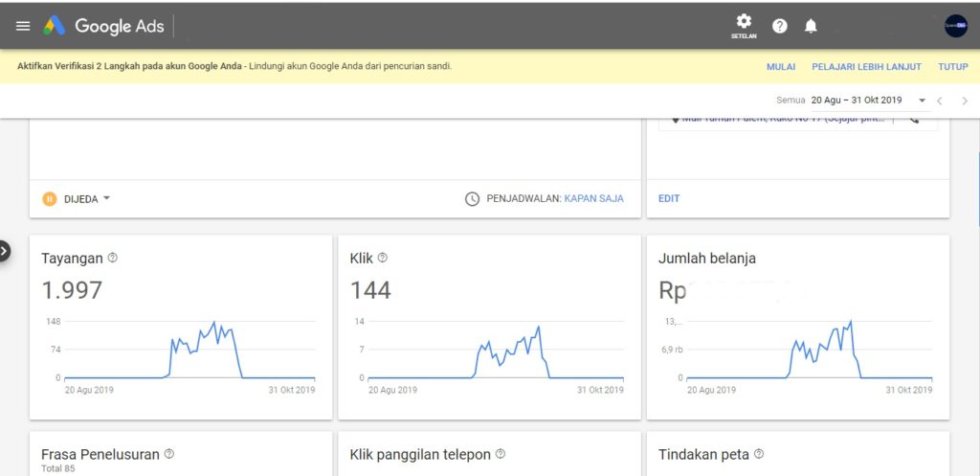
Task: Click the Klik panggilan telepon heading
Action: [420, 455]
